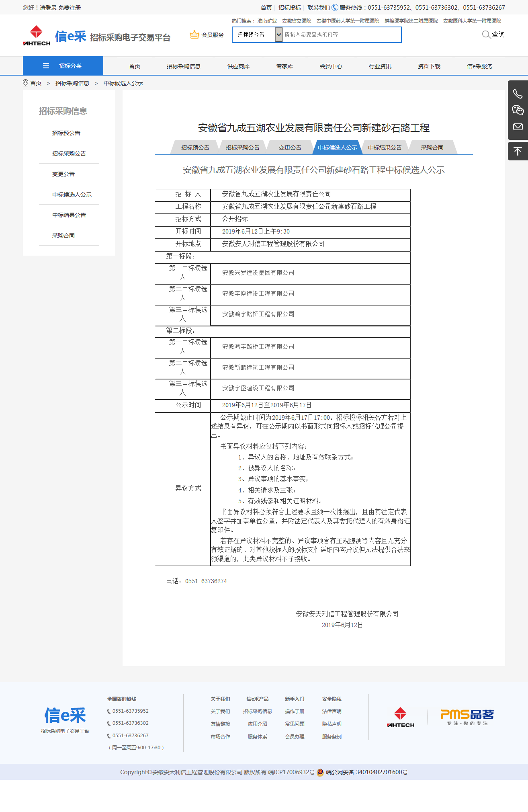Screen dimensions: 528x812
Task: Click hot search 蚌埠医学院第二附属医院
Action: tap(411, 21)
